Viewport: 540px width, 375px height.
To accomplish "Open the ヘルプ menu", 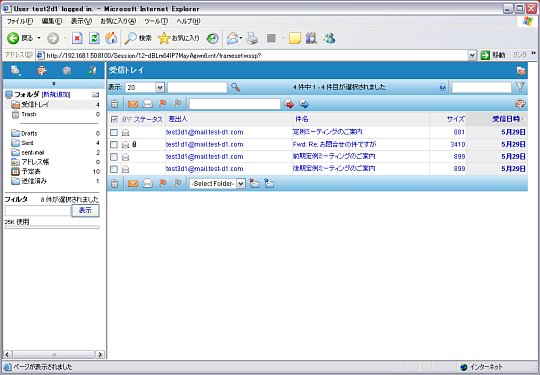I will click(188, 21).
